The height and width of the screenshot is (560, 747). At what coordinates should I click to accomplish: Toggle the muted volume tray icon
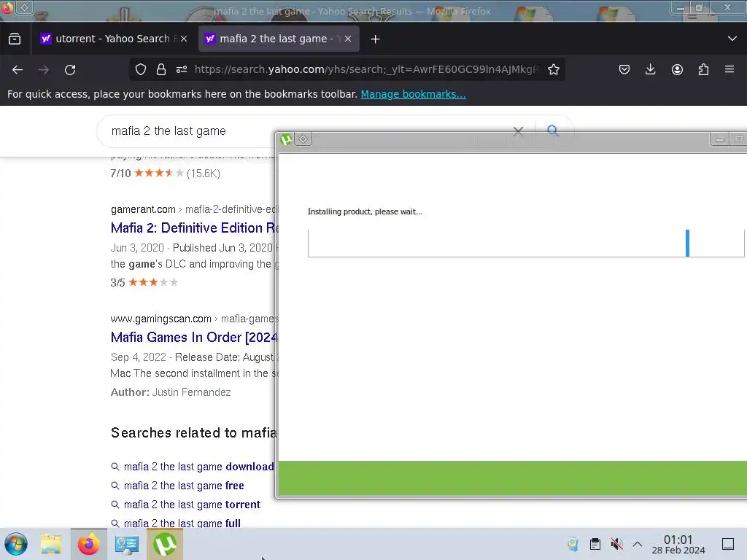[x=617, y=544]
